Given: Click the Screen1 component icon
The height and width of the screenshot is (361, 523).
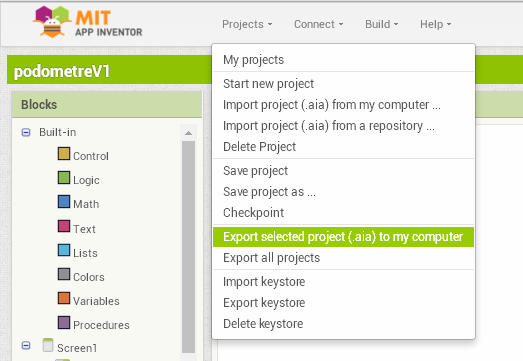Looking at the screenshot, I should click(48, 345).
